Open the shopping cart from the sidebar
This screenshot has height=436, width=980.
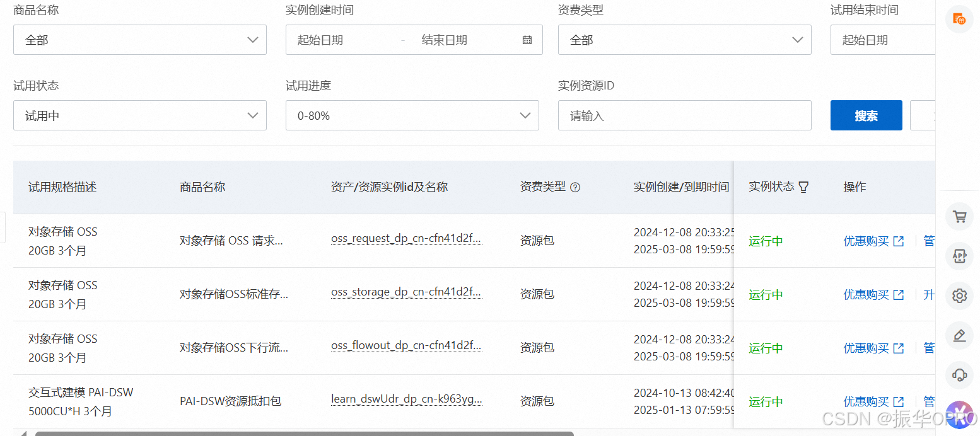959,217
